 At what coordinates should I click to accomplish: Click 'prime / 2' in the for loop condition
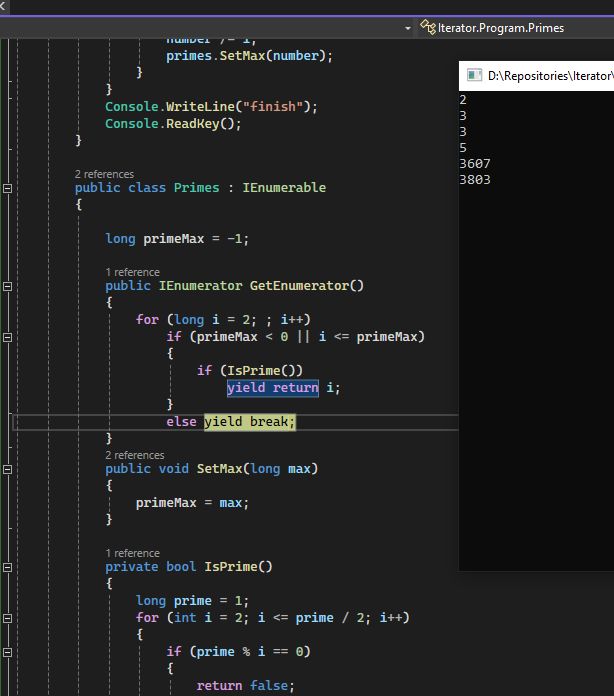(x=330, y=618)
